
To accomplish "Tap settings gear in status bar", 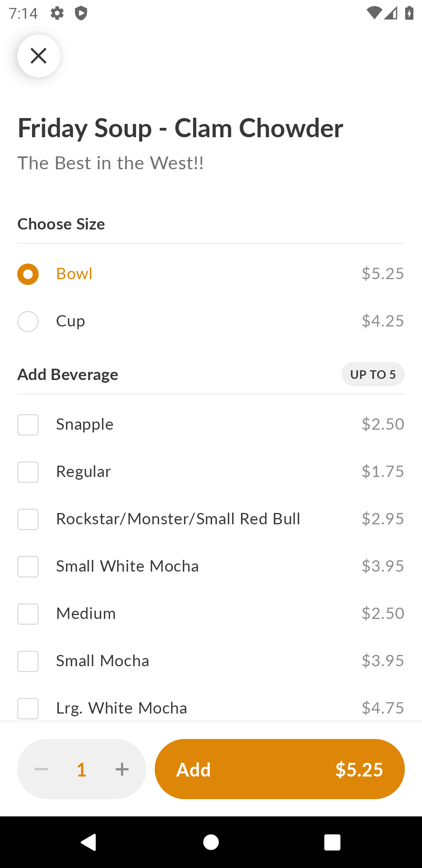I will [57, 13].
